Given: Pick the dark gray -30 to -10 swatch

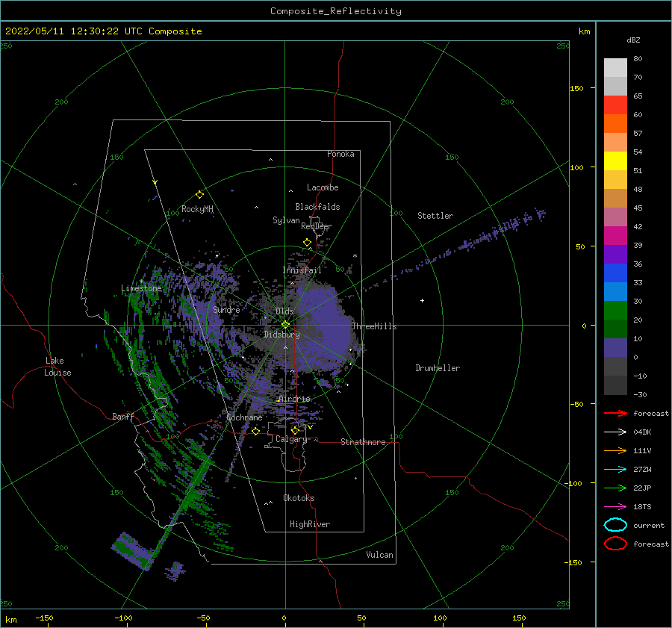Looking at the screenshot, I should click(x=615, y=385).
